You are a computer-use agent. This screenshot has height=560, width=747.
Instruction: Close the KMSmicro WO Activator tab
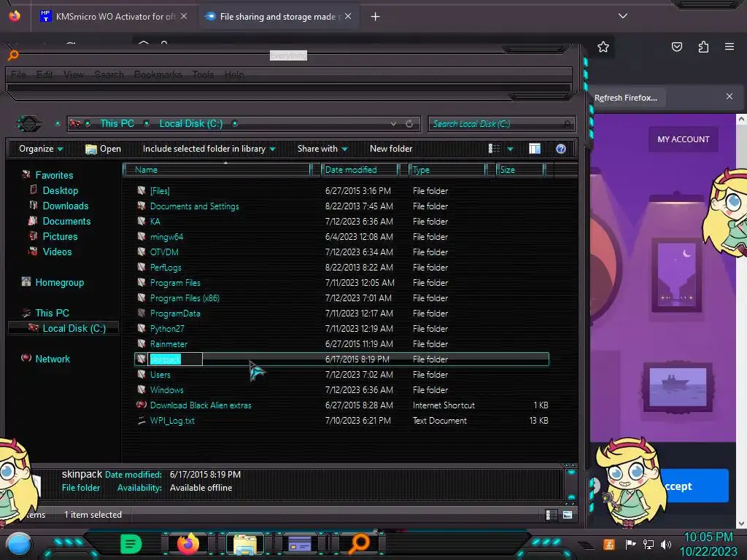click(x=184, y=16)
